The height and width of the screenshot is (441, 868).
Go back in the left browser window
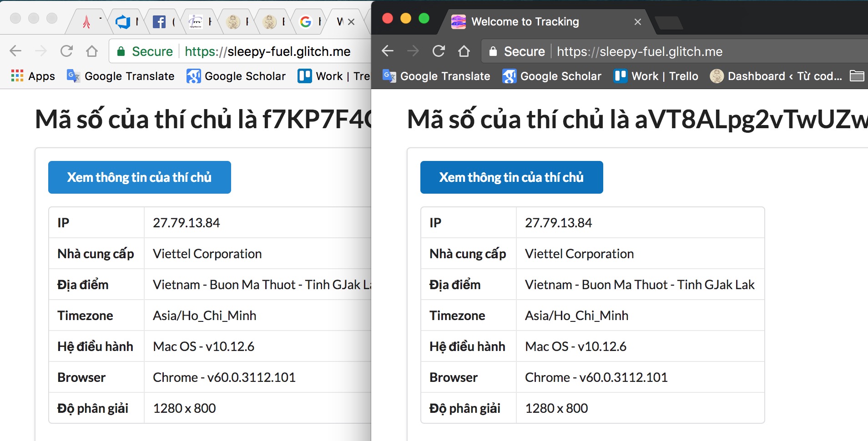(x=15, y=51)
